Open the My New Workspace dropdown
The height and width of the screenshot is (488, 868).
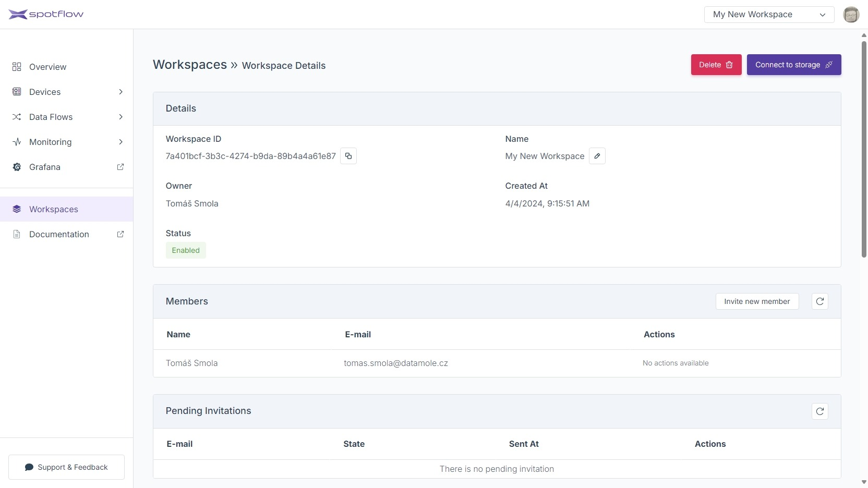769,15
